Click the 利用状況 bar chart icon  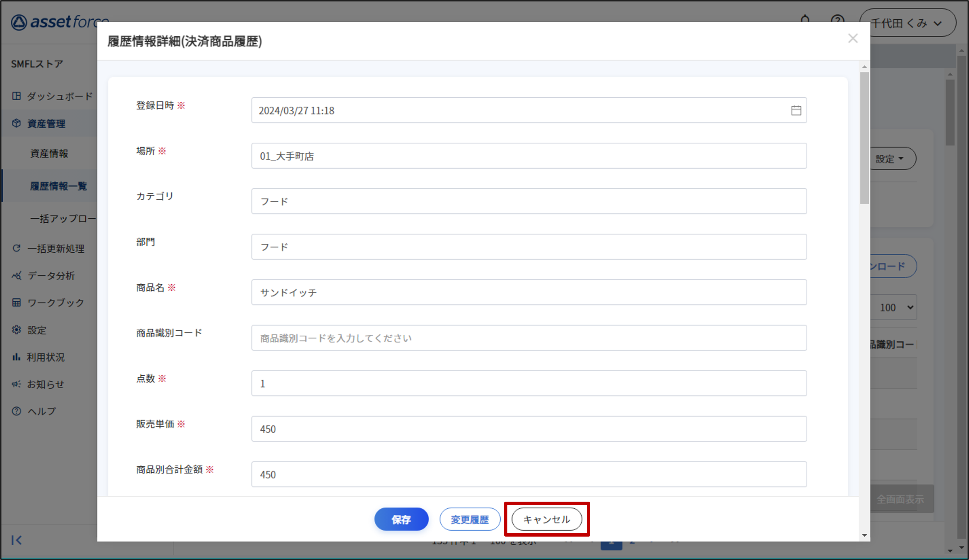point(16,357)
